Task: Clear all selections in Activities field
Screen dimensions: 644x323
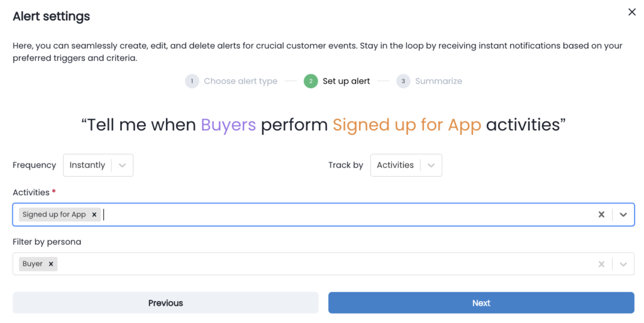Action: (601, 215)
